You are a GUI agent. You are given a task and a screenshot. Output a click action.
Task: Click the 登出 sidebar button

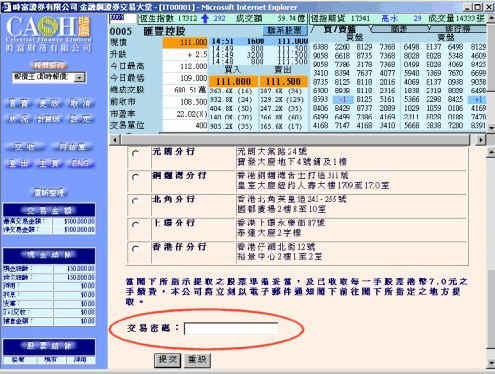pos(18,163)
